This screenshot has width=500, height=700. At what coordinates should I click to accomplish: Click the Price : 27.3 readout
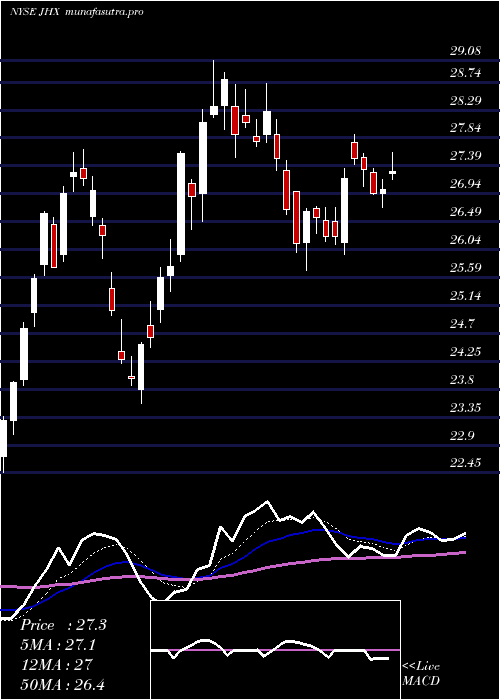pyautogui.click(x=63, y=625)
